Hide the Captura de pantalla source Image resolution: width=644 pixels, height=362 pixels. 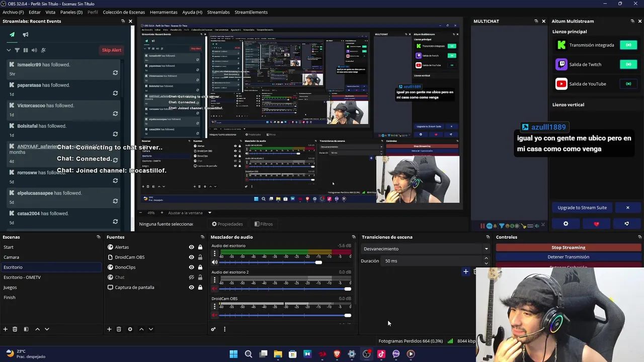tap(191, 288)
